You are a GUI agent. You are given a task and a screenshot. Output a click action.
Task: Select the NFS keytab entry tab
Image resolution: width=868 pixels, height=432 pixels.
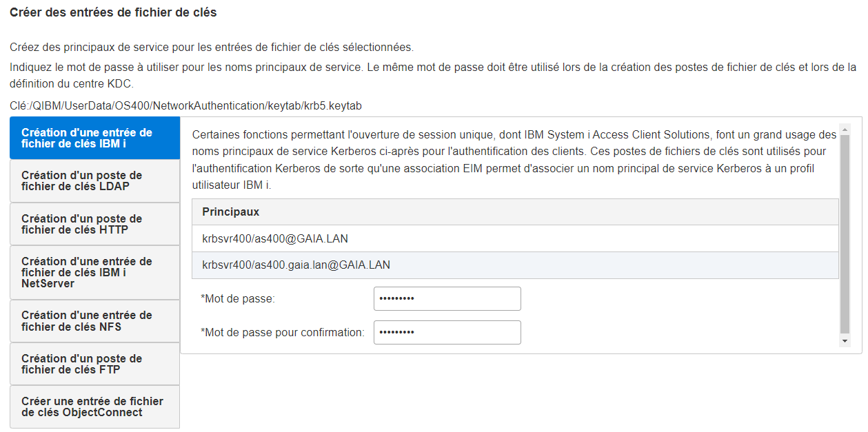click(x=94, y=321)
